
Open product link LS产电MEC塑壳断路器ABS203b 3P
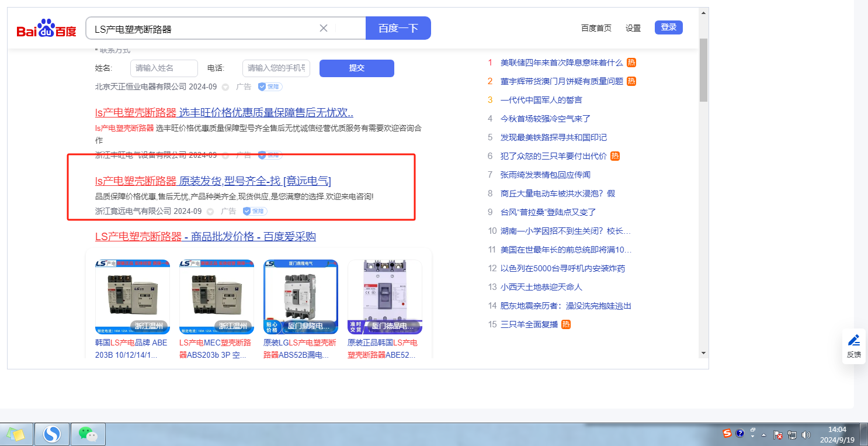[217, 348]
